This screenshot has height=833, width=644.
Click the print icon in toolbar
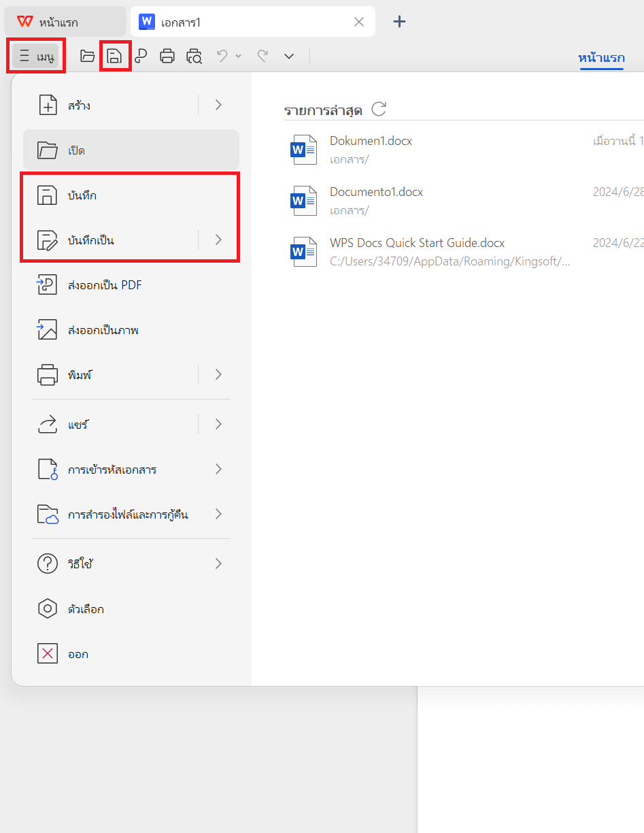(167, 56)
